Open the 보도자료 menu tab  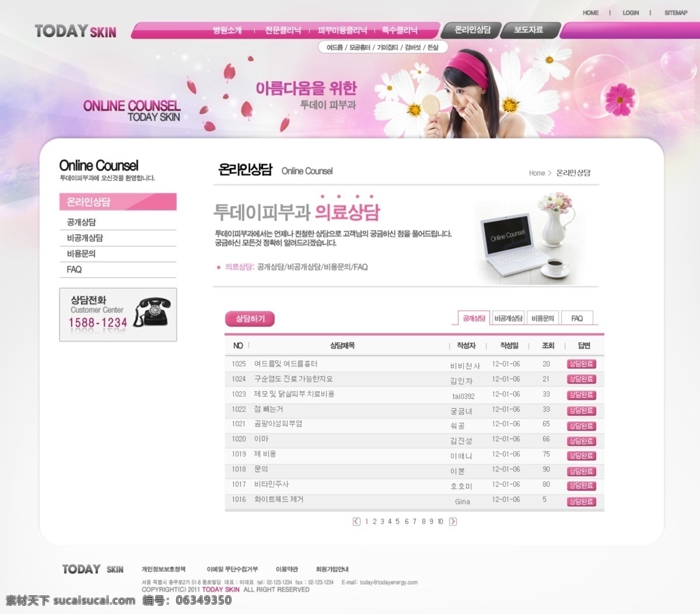coord(528,30)
